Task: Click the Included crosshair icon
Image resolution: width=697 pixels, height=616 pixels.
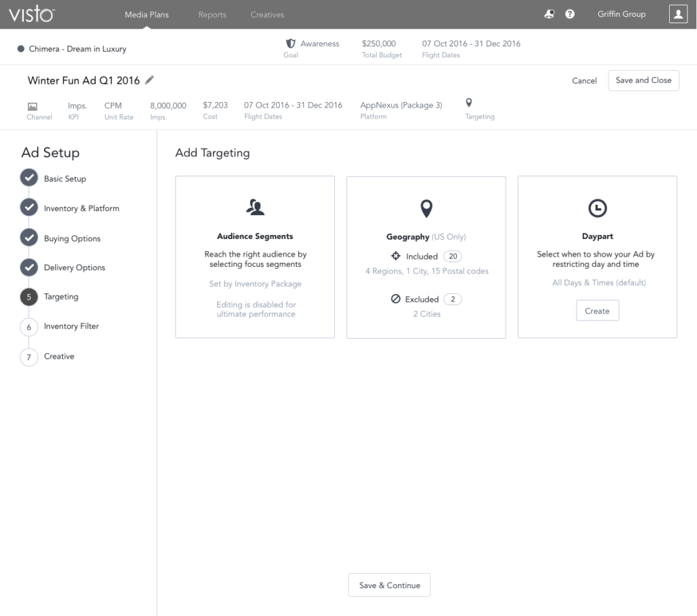Action: point(395,256)
